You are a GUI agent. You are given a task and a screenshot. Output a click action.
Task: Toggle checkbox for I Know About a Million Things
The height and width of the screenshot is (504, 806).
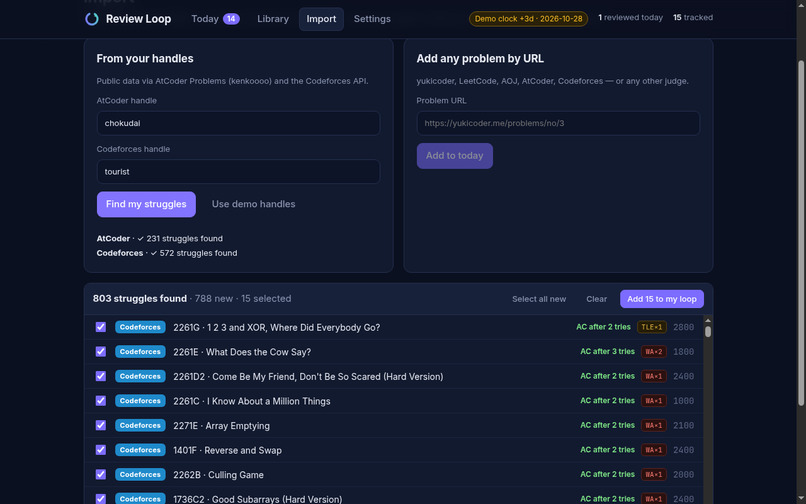pyautogui.click(x=101, y=401)
